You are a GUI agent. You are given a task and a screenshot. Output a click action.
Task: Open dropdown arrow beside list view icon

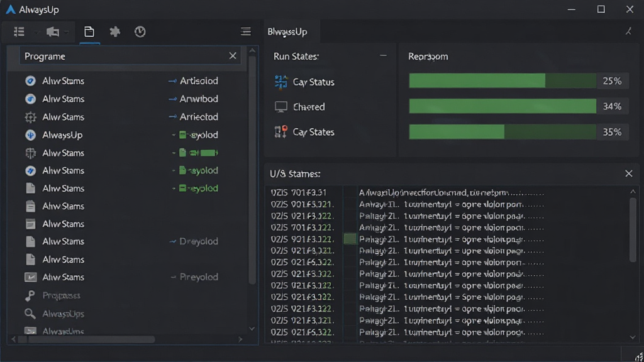[36, 32]
